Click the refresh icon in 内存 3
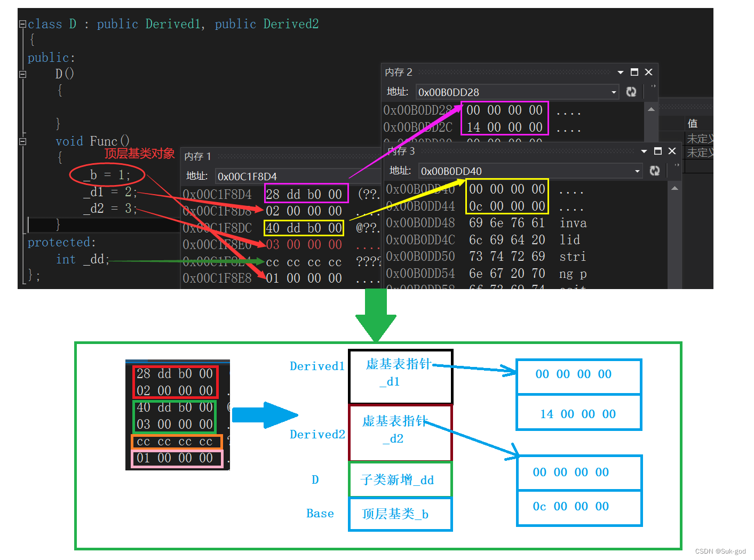754x560 pixels. point(655,171)
